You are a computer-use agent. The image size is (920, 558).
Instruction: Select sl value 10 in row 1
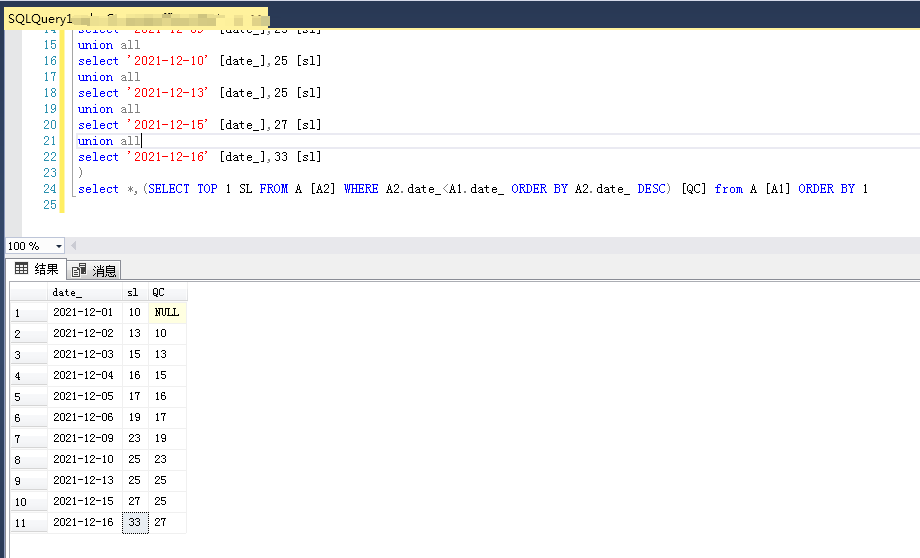point(135,312)
